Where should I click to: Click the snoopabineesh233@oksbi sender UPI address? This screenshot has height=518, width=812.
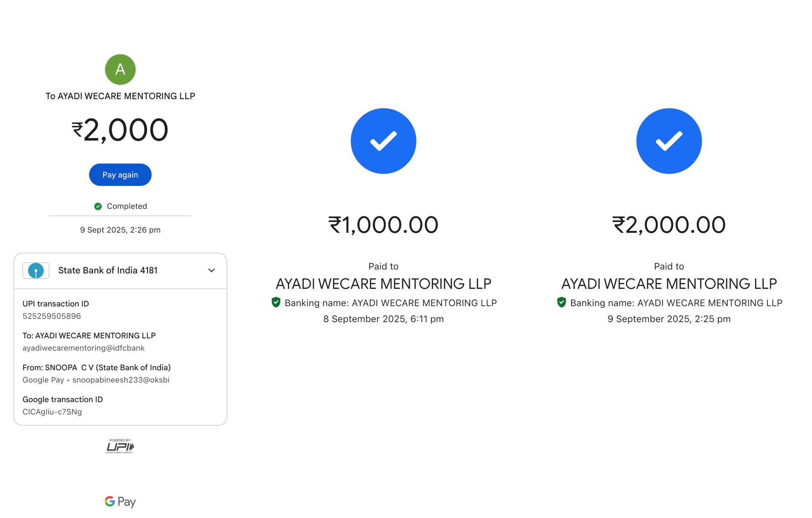[x=121, y=380]
